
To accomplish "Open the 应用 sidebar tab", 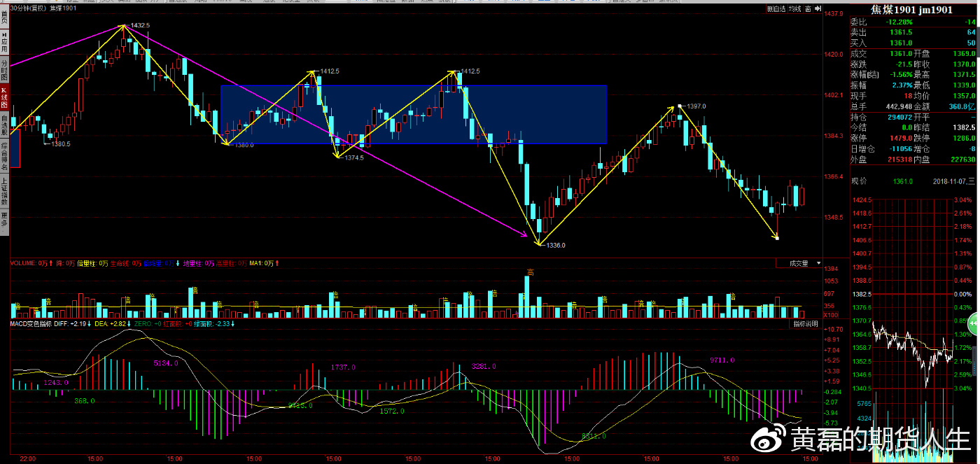I will point(4,43).
